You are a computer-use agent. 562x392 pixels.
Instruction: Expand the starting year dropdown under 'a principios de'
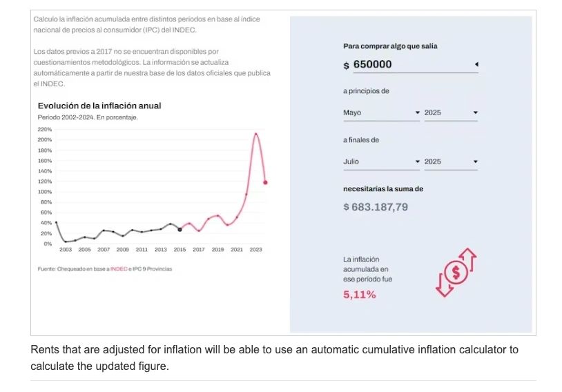click(x=451, y=112)
